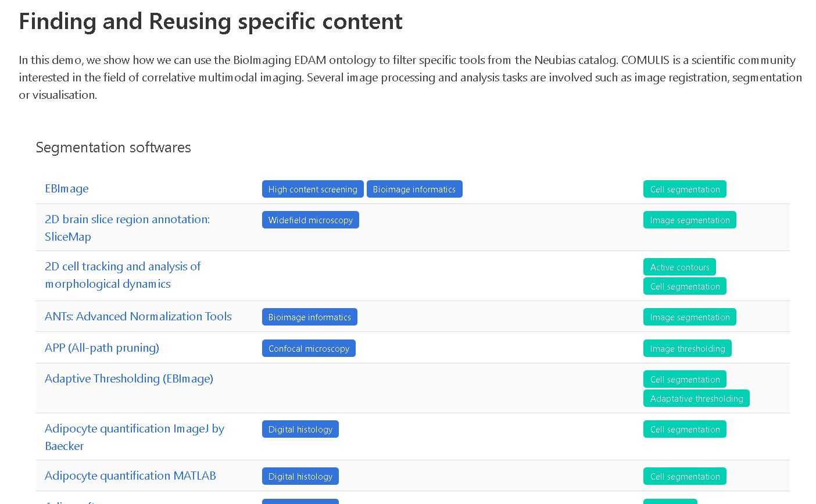Open ANTs: Advanced Normalization Tools link

(x=138, y=317)
